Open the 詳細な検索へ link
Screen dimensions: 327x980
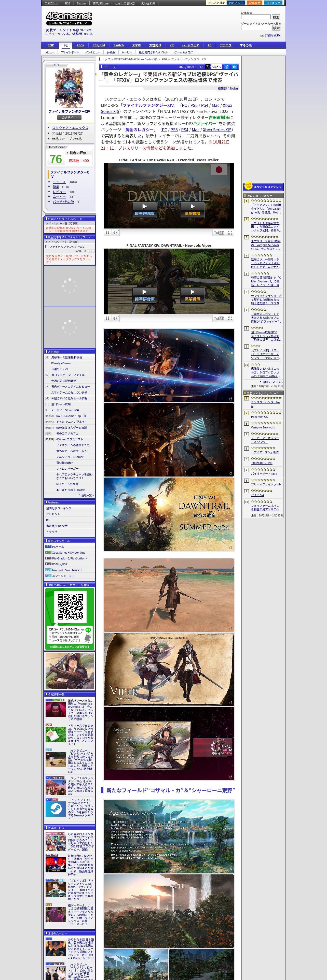click(x=273, y=35)
